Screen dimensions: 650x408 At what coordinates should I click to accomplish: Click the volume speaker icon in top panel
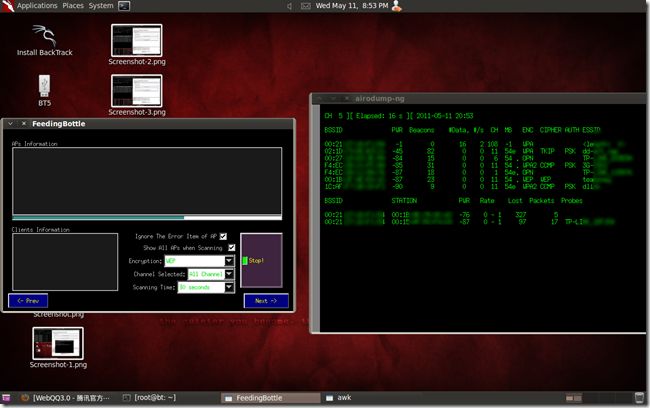point(289,6)
